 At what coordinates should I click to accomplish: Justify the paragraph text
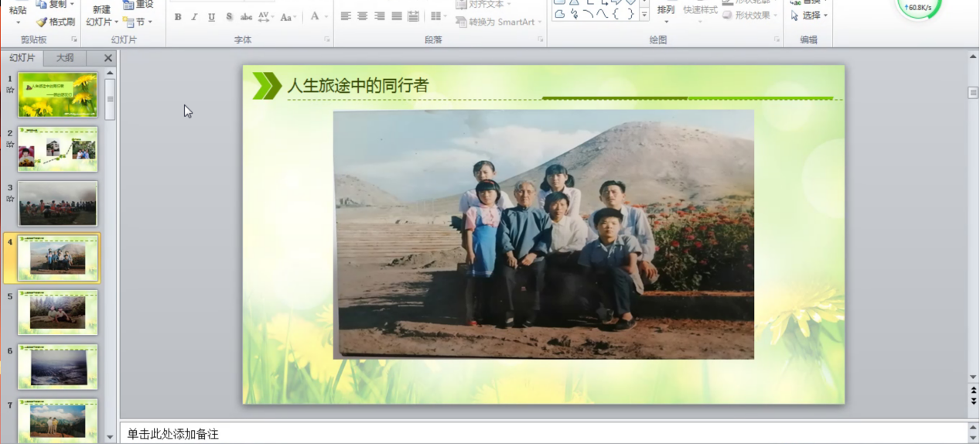click(396, 16)
